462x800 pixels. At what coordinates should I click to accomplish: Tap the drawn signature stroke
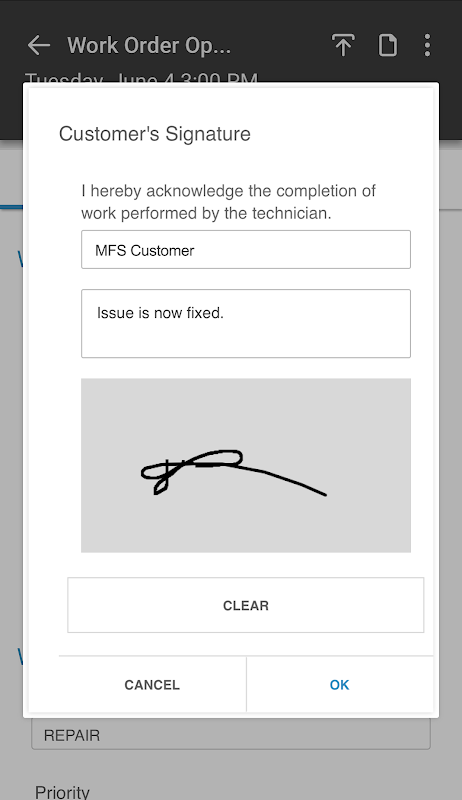click(x=234, y=472)
